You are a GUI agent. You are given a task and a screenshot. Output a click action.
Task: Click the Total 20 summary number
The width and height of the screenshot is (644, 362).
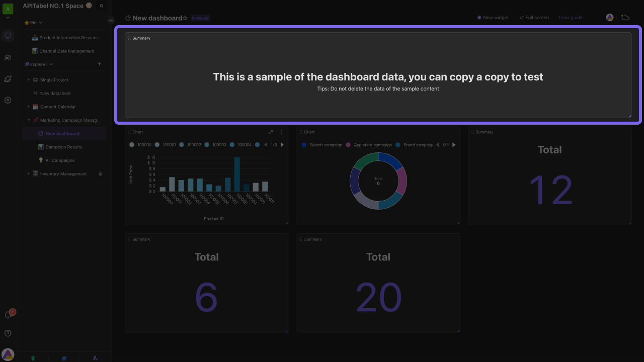tap(378, 297)
